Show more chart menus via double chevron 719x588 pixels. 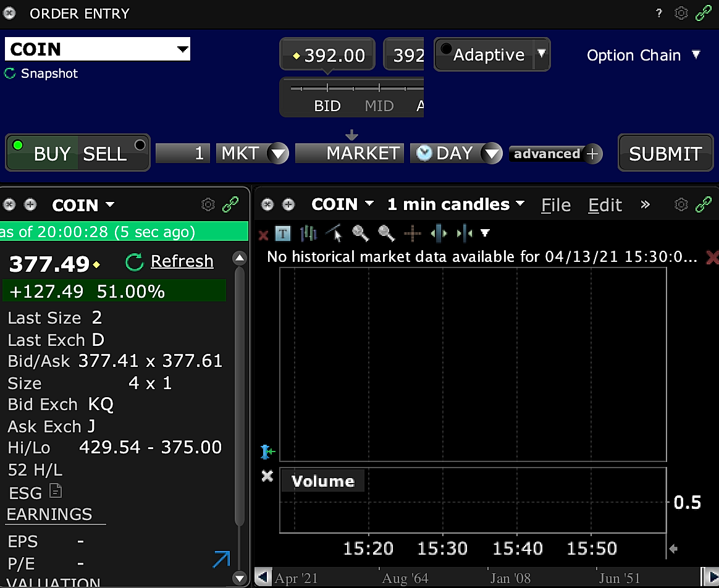coord(645,204)
